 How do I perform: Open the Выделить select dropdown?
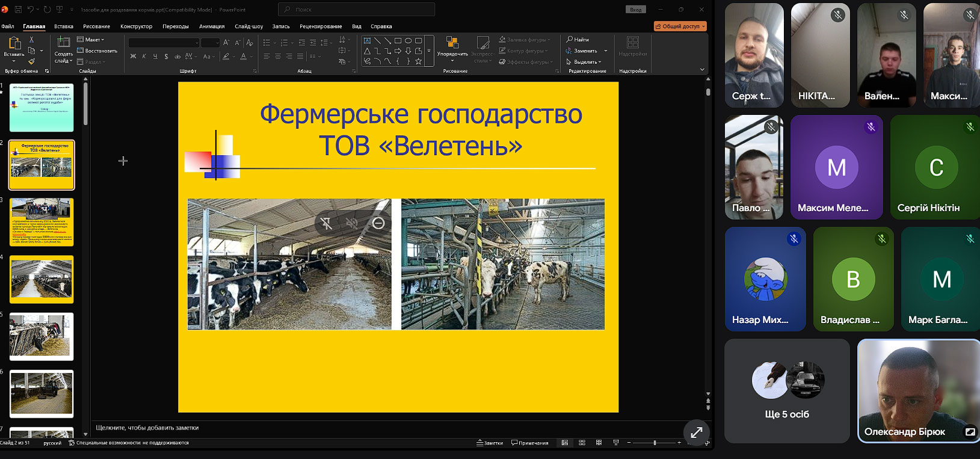click(584, 62)
